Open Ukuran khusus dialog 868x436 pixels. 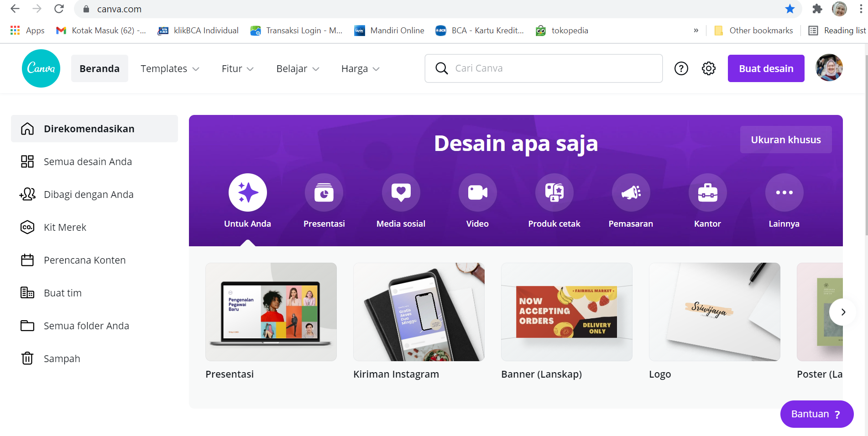(x=785, y=140)
